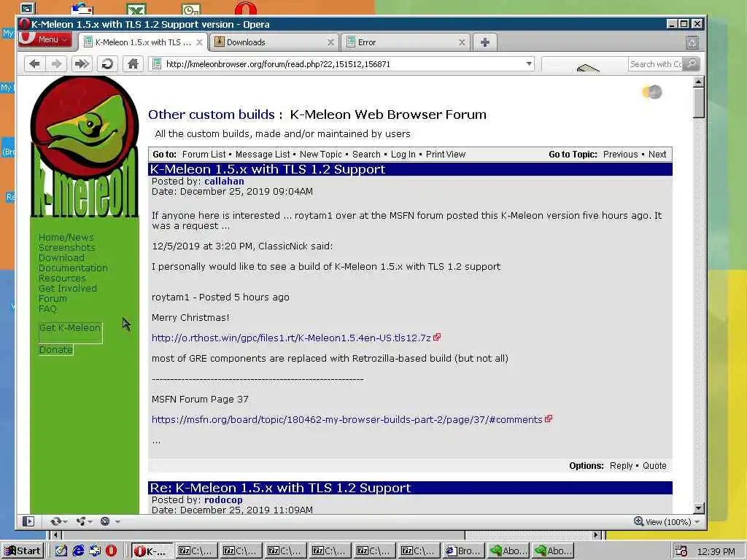The height and width of the screenshot is (560, 747).
Task: Click the Log In link
Action: click(403, 155)
